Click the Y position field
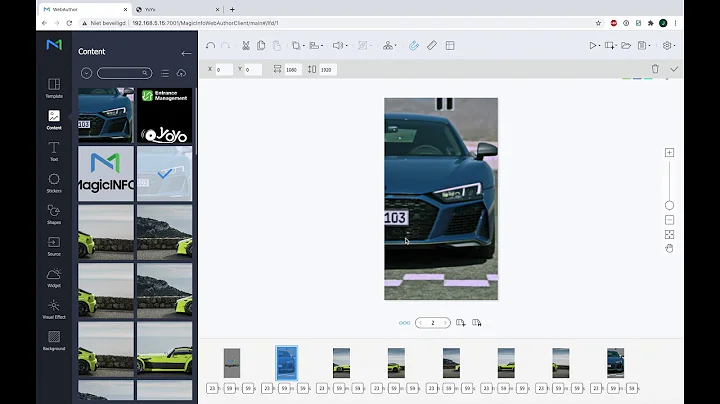The height and width of the screenshot is (404, 720). click(253, 69)
